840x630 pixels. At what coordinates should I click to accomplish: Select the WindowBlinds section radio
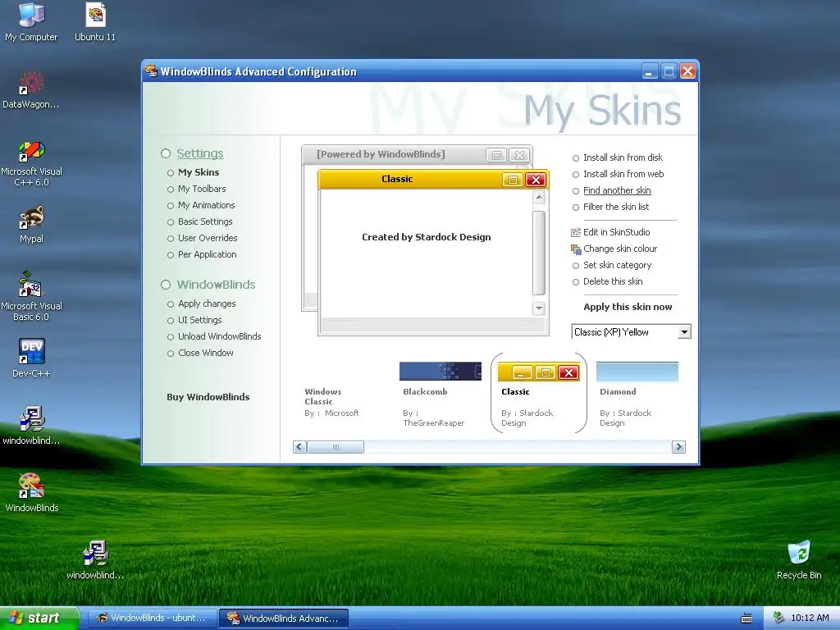tap(166, 285)
